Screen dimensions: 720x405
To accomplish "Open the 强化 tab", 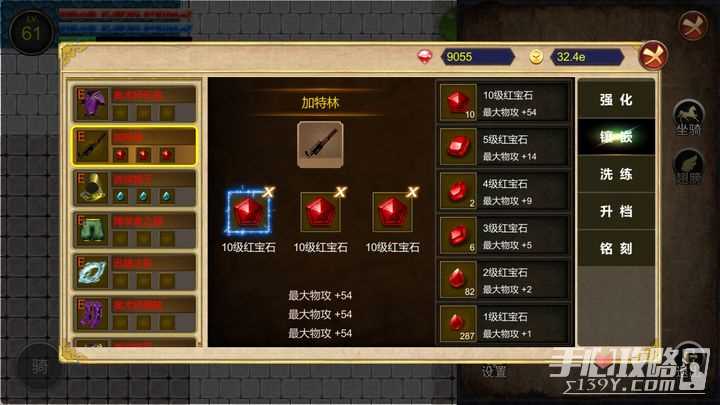I will tap(616, 100).
